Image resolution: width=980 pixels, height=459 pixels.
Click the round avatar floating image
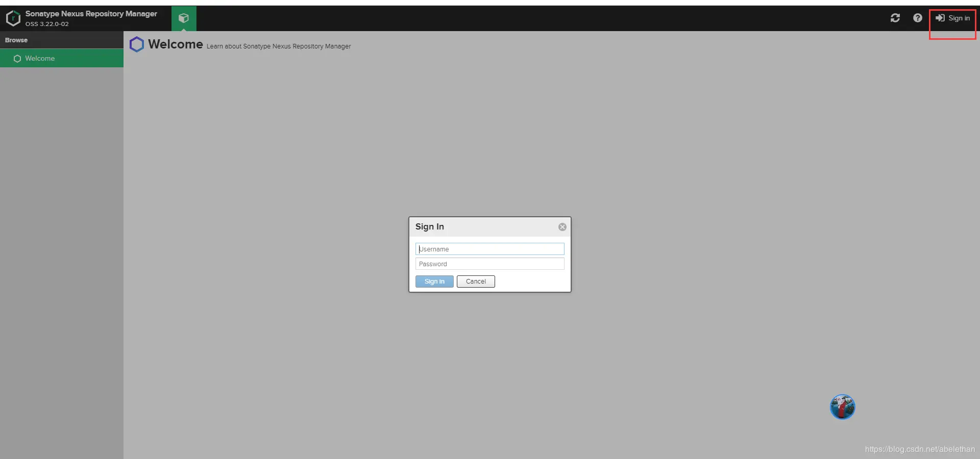(x=843, y=407)
